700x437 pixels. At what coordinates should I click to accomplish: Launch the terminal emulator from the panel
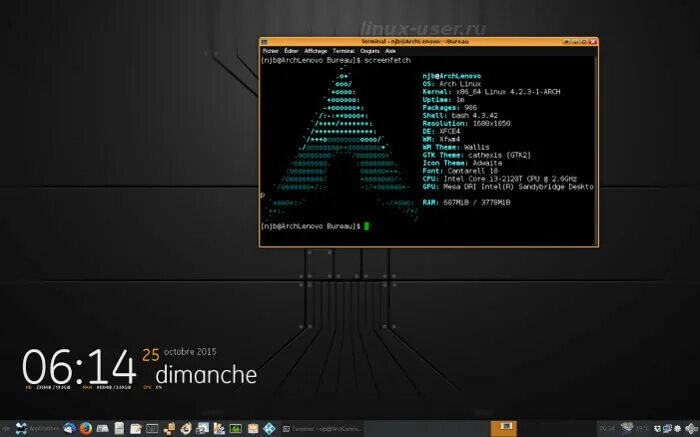(x=152, y=429)
